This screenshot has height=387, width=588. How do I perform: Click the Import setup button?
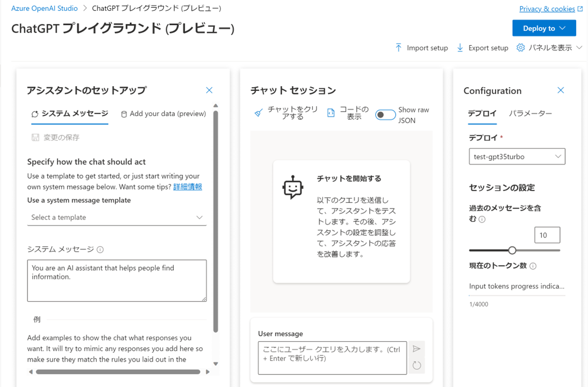pyautogui.click(x=422, y=48)
